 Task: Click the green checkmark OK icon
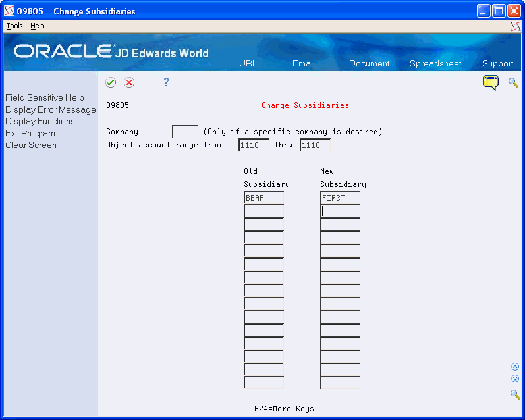(x=111, y=82)
